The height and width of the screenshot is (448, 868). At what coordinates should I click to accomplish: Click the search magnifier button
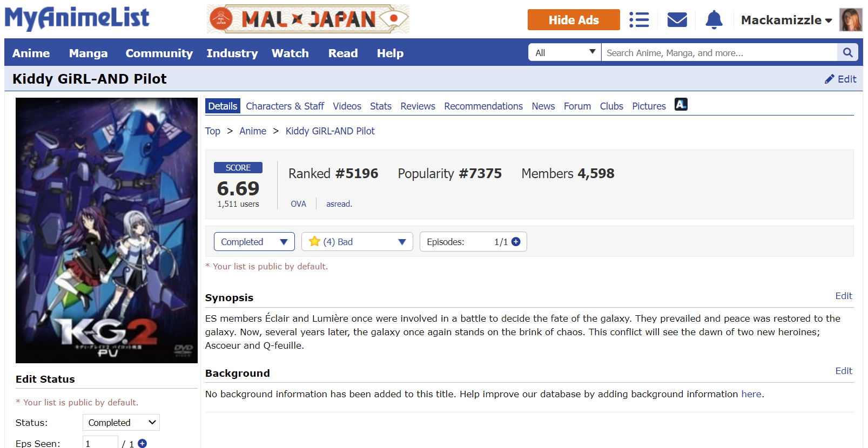(847, 52)
